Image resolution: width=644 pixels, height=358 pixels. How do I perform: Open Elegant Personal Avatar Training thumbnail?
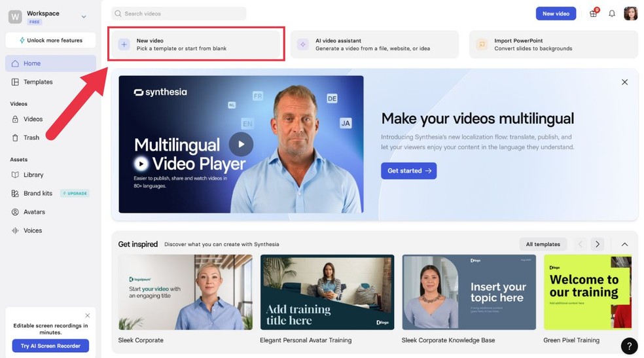(x=327, y=293)
